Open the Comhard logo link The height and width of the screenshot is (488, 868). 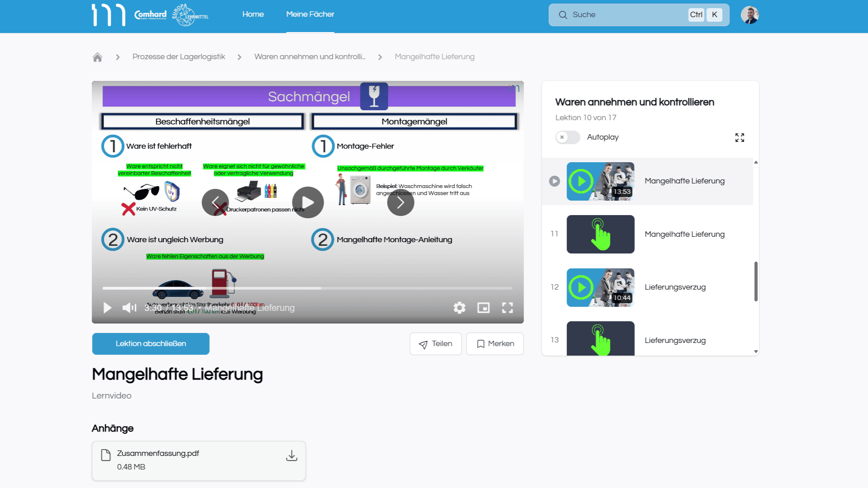click(150, 15)
